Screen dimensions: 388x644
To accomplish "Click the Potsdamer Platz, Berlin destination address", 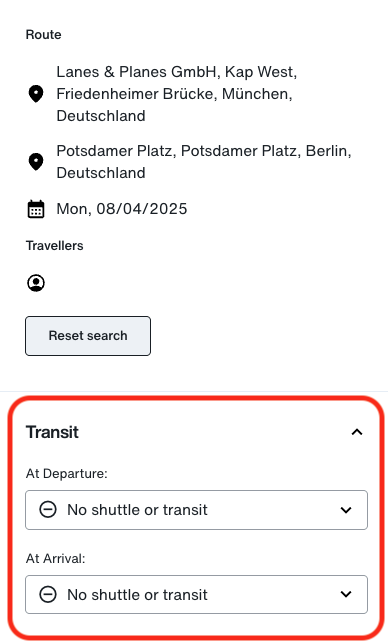I will click(204, 161).
